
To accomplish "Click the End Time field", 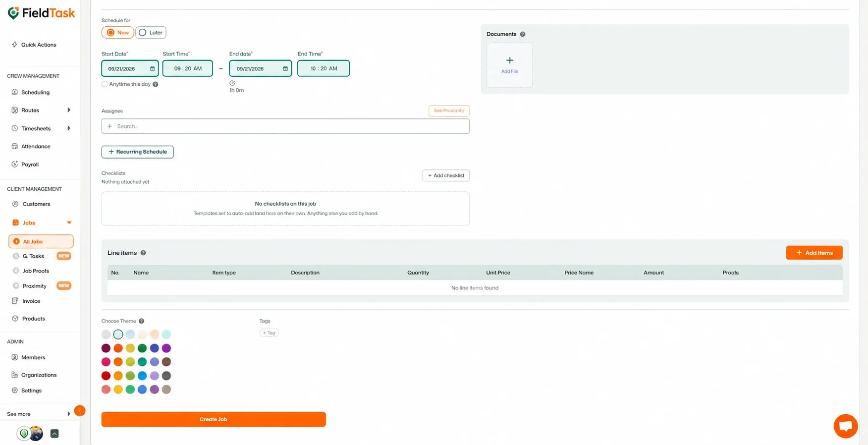I will point(324,68).
